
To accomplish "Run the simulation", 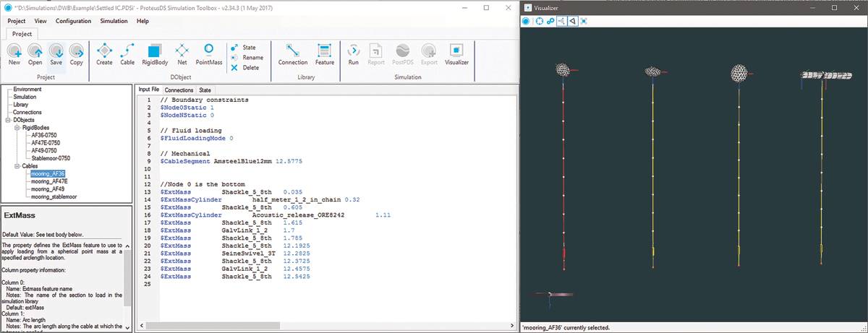I will (x=353, y=55).
